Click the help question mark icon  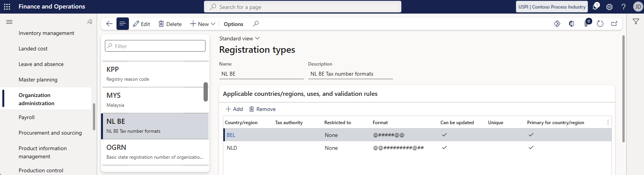[x=623, y=7]
